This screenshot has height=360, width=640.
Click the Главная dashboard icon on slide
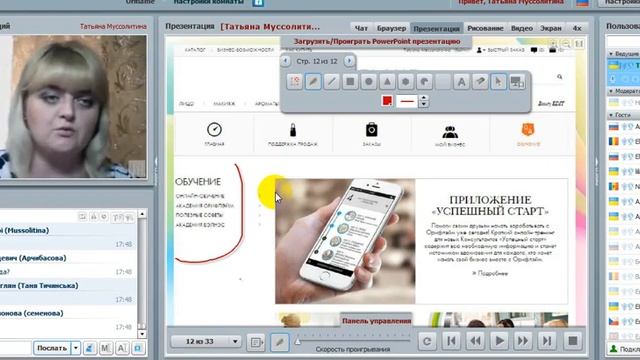214,130
